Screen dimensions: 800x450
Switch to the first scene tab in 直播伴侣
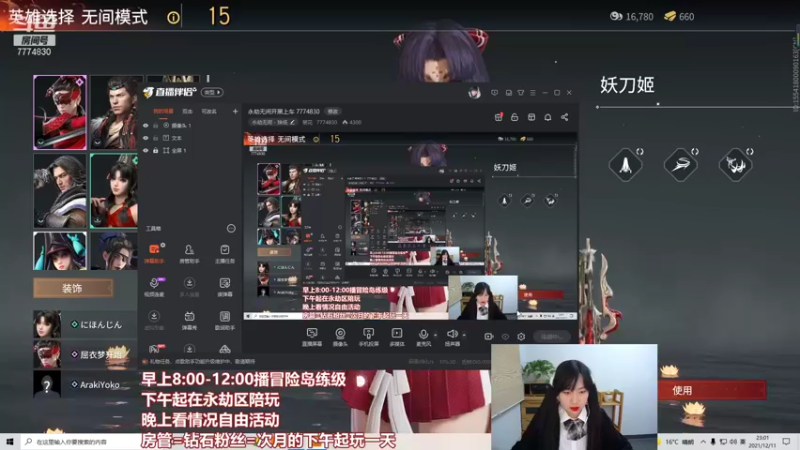point(163,111)
